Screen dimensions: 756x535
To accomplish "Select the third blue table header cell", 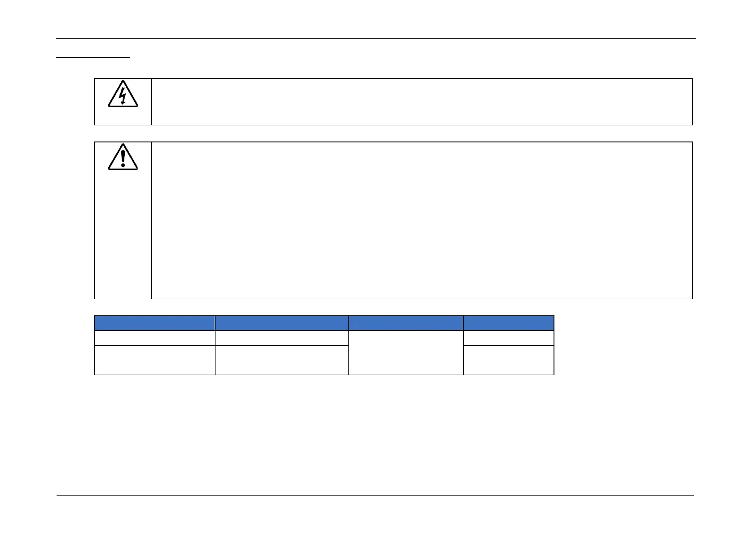I will [x=406, y=323].
